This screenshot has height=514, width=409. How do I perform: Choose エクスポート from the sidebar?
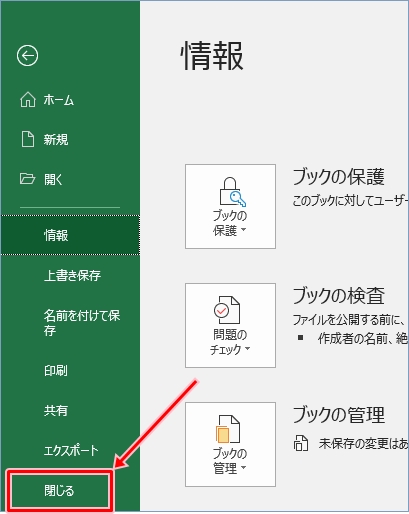(x=70, y=450)
